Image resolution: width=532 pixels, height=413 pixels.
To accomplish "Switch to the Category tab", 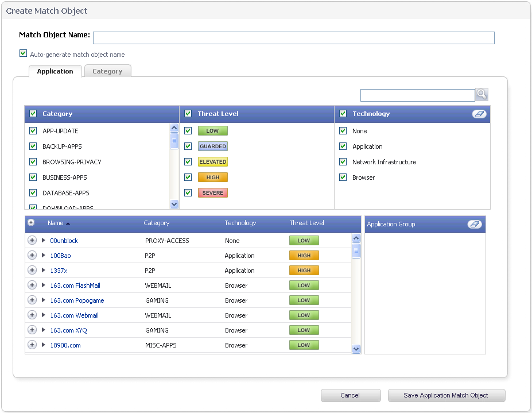I will [x=107, y=71].
